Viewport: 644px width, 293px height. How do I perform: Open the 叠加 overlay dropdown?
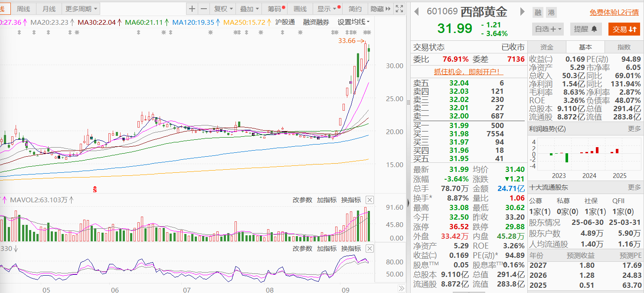[249, 9]
